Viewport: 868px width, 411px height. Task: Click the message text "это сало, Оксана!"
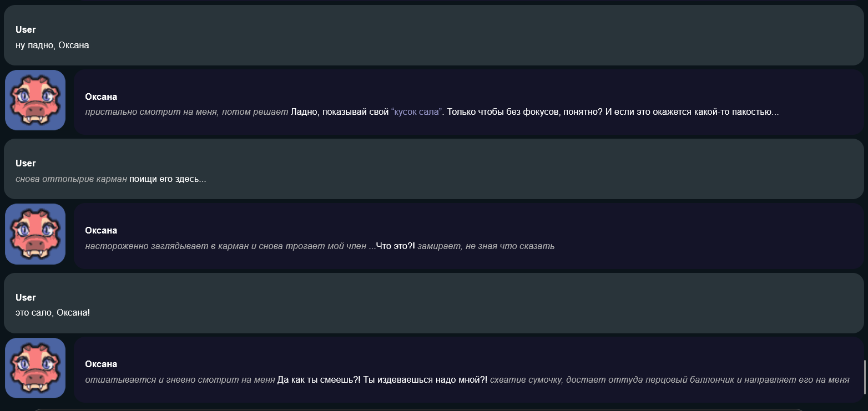tap(53, 313)
